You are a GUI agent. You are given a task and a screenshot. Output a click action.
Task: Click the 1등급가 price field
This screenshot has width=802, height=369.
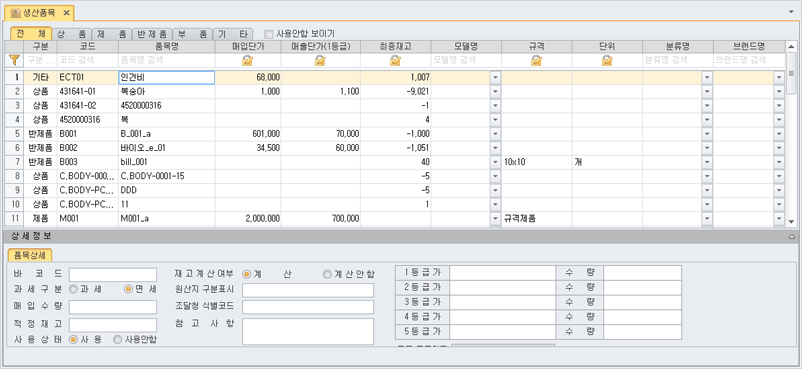coord(503,273)
